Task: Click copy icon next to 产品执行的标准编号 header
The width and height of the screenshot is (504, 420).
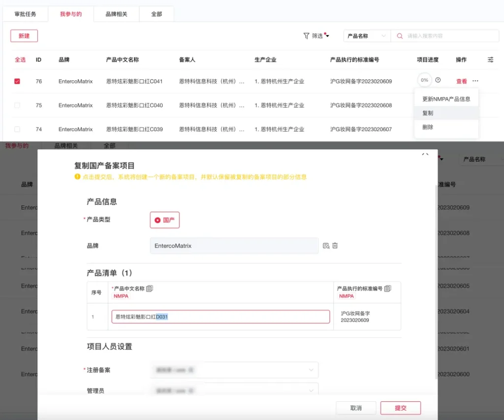Action: [x=387, y=289]
